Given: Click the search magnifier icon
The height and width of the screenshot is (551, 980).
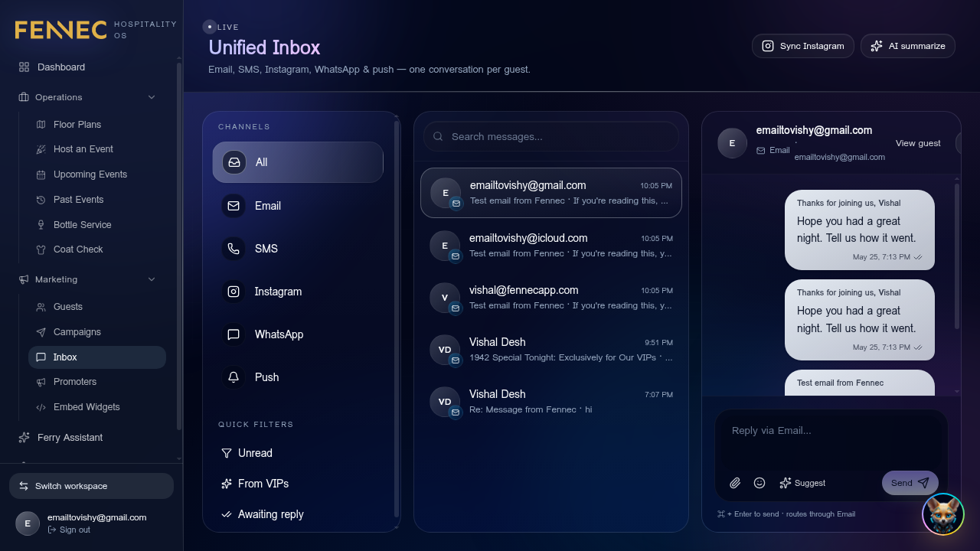Looking at the screenshot, I should point(439,136).
